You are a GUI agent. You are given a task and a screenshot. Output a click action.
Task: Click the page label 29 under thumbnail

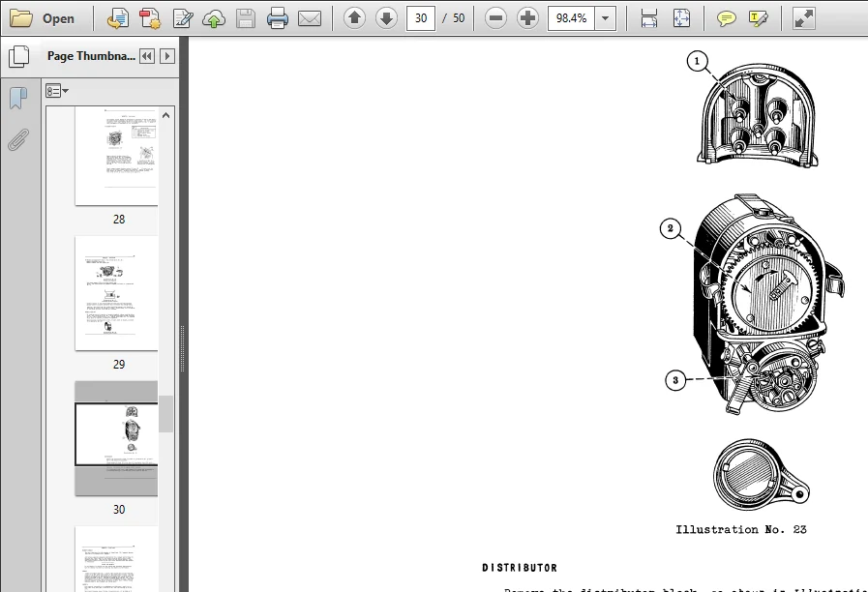coord(119,364)
